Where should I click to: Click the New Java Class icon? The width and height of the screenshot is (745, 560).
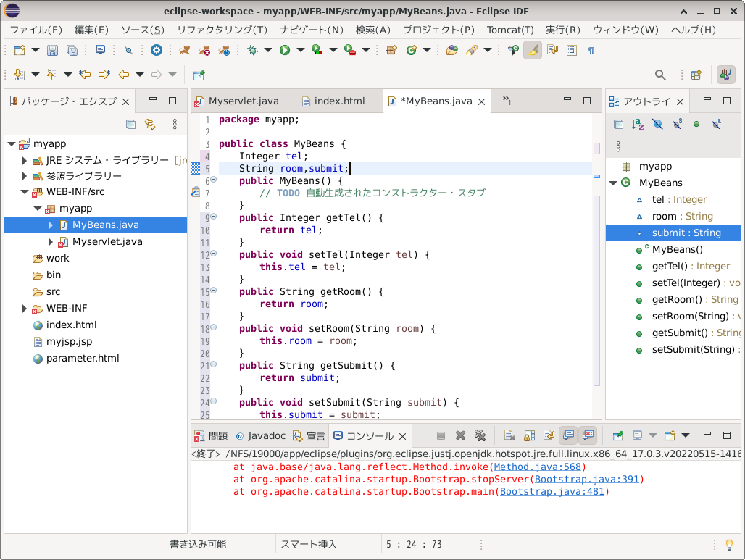pyautogui.click(x=412, y=50)
